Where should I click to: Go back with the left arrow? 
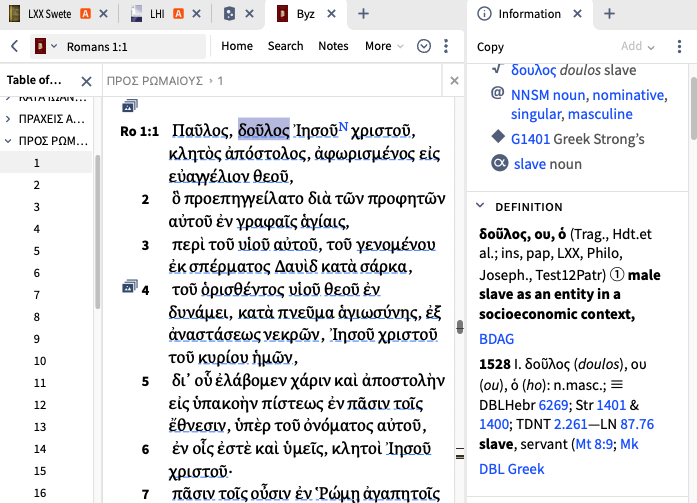coord(15,46)
